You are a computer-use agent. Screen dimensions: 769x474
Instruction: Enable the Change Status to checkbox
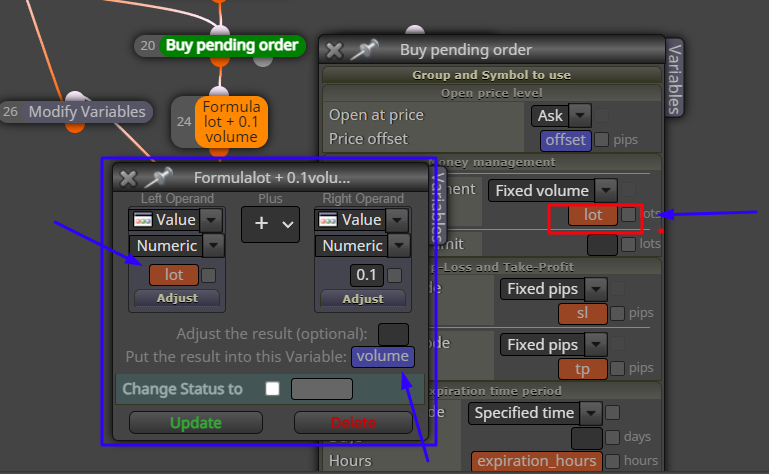tap(272, 389)
